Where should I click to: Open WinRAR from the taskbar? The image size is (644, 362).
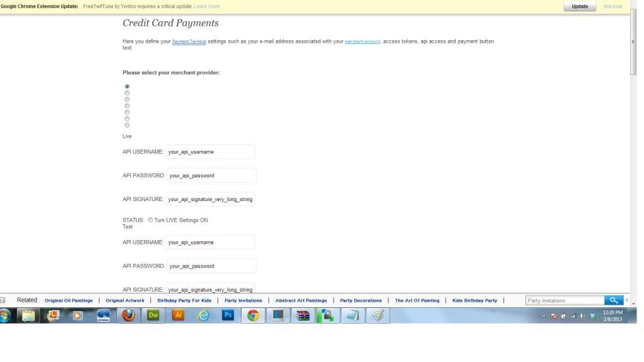coord(303,315)
